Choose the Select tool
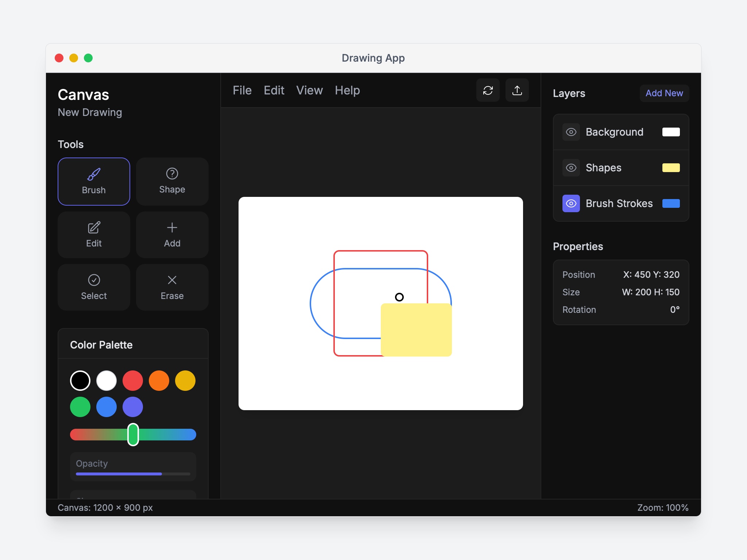This screenshot has width=747, height=560. click(x=94, y=287)
